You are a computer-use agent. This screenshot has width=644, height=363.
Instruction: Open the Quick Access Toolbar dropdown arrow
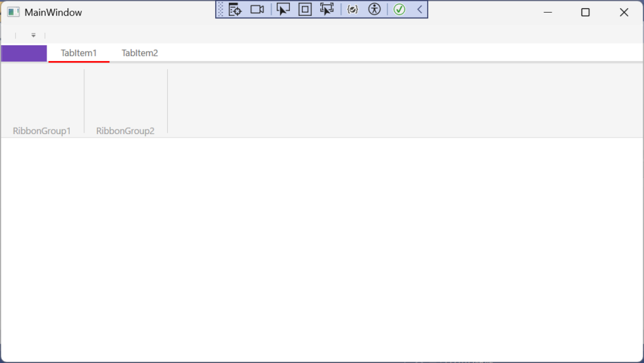[33, 35]
